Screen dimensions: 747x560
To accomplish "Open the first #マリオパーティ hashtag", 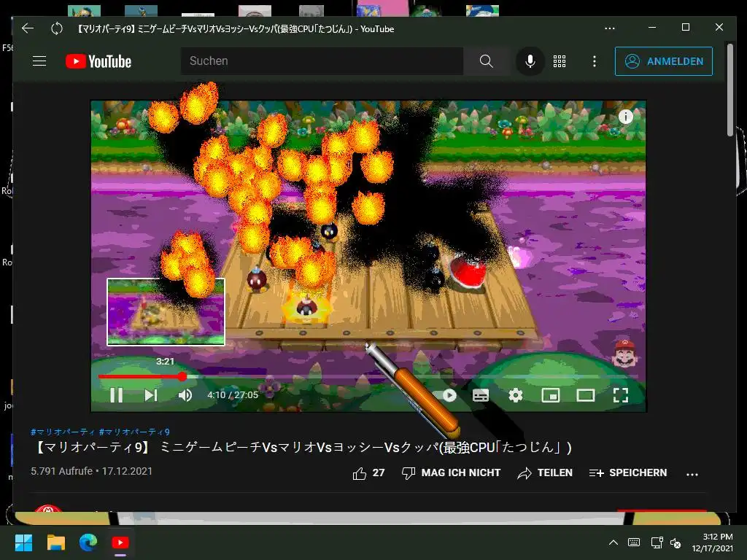I will coord(63,432).
